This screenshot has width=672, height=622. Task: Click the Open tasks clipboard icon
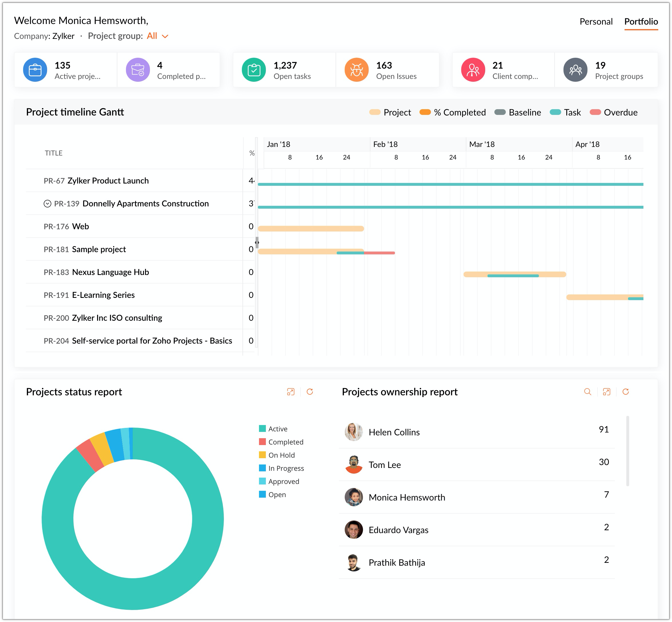click(254, 70)
